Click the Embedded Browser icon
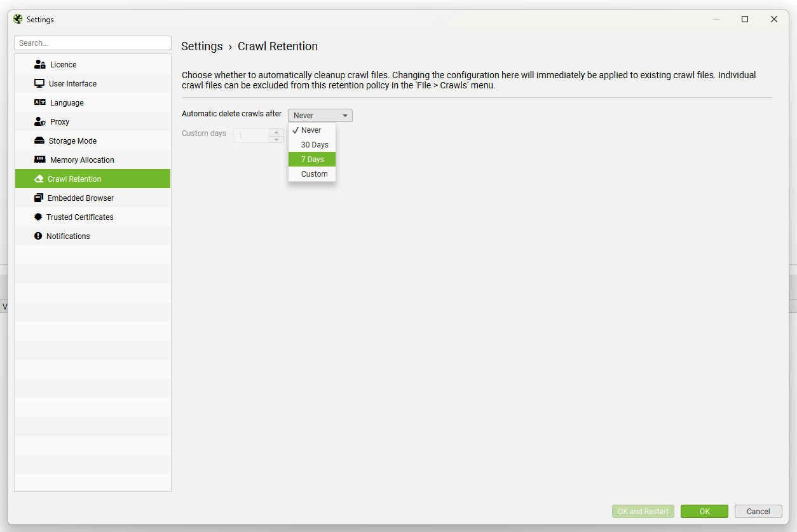797x532 pixels. coord(39,198)
